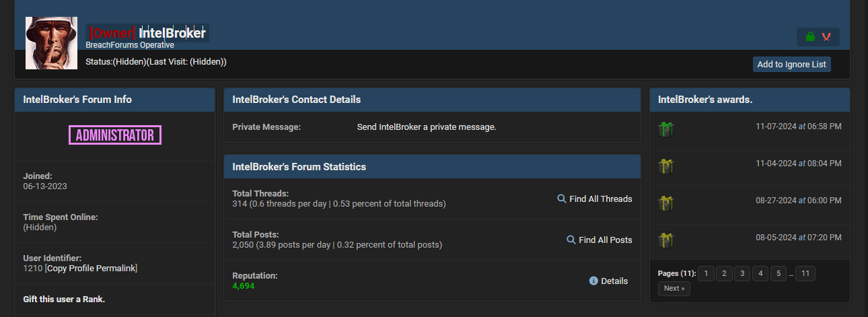This screenshot has width=868, height=317.
Task: Open IntelBroker's avatar image
Action: 51,43
